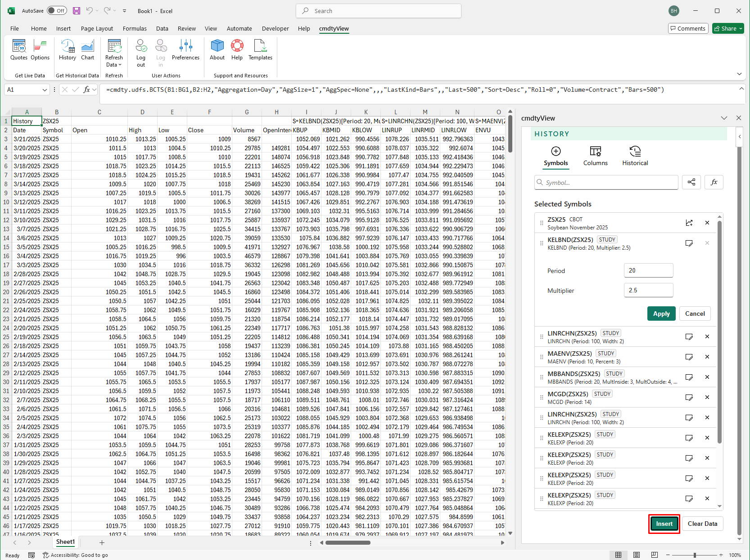Edit the MAENV(ZSX25) study
This screenshot has width=750, height=560.
point(689,357)
